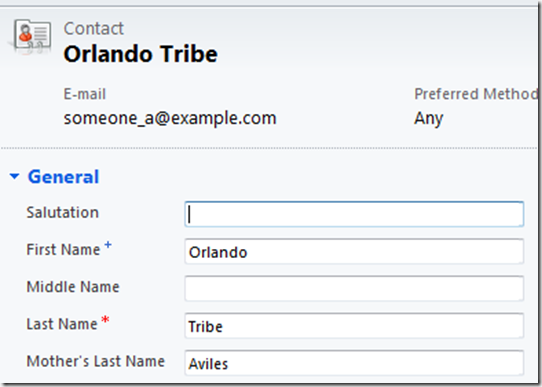Click the E-mail header label
The width and height of the screenshot is (542, 387).
pyautogui.click(x=85, y=94)
